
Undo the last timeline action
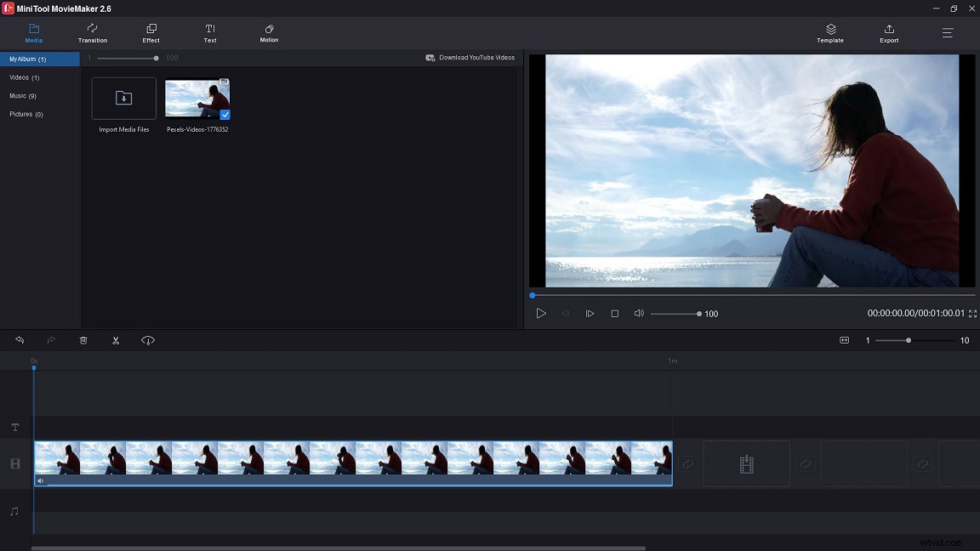(x=20, y=340)
